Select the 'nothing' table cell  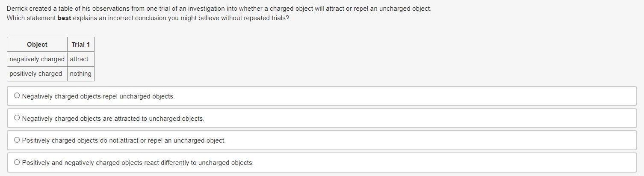(81, 74)
